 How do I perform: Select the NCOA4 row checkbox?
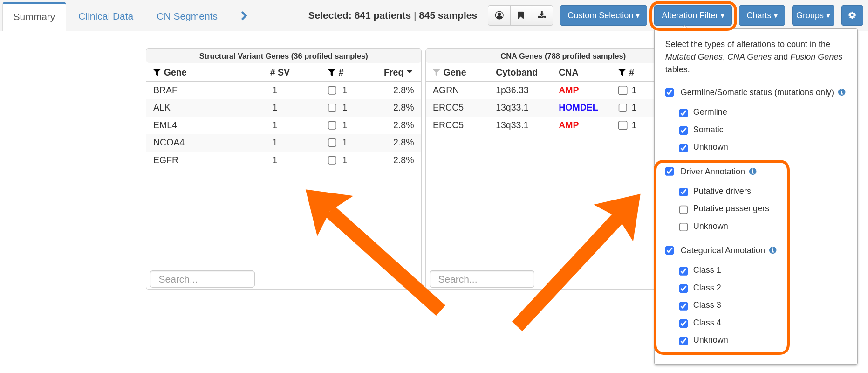pyautogui.click(x=332, y=143)
